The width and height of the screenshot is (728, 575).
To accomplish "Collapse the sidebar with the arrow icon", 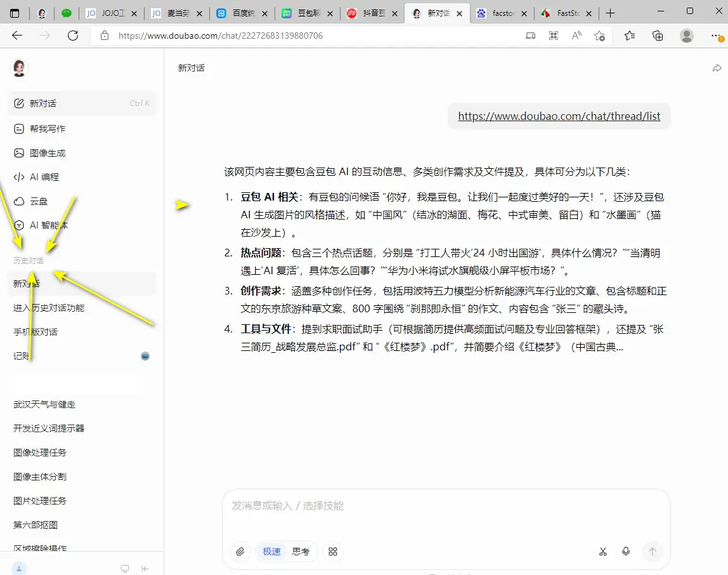I will (145, 569).
